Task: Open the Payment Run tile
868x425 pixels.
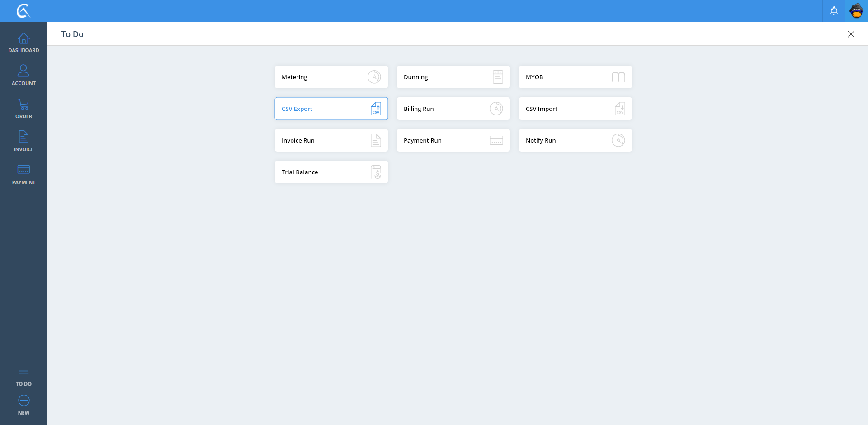Action: click(453, 140)
